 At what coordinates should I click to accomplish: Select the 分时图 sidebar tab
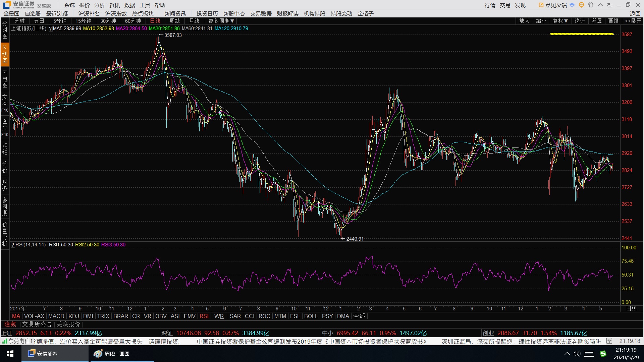5,30
